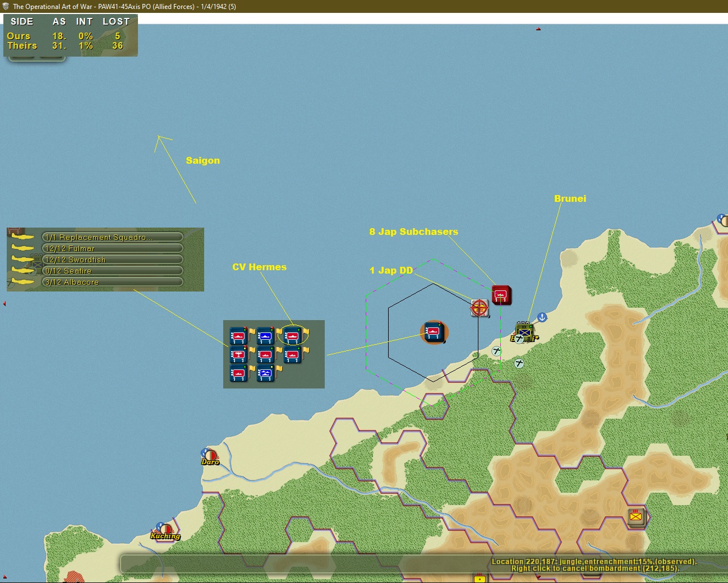728x583 pixels.
Task: Select the red-yellow unit in the southeast hills
Action: pyautogui.click(x=636, y=516)
